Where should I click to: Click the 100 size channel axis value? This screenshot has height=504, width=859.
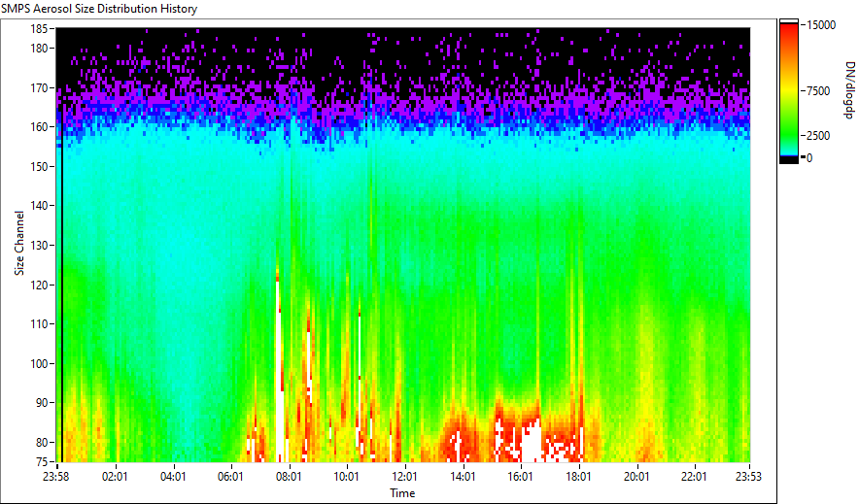[38, 364]
